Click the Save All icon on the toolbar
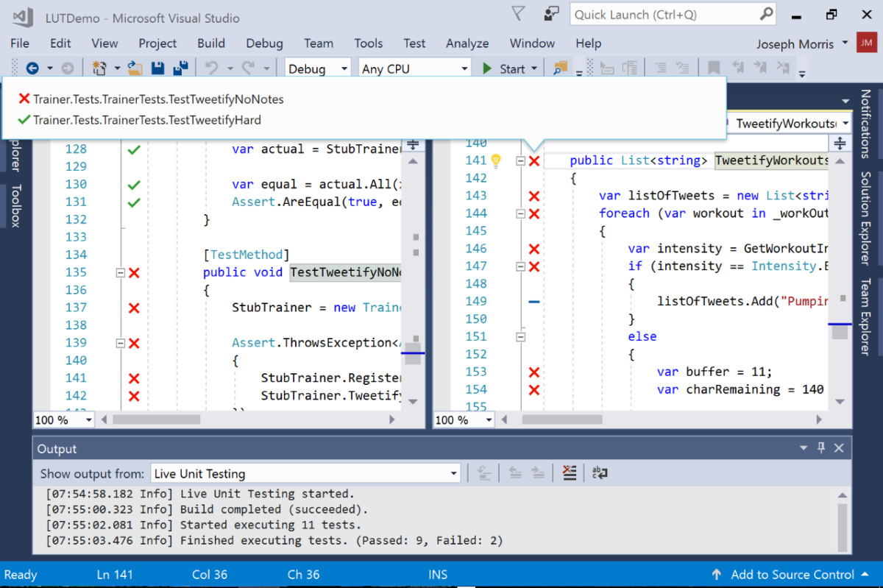This screenshot has width=883, height=588. coord(180,68)
